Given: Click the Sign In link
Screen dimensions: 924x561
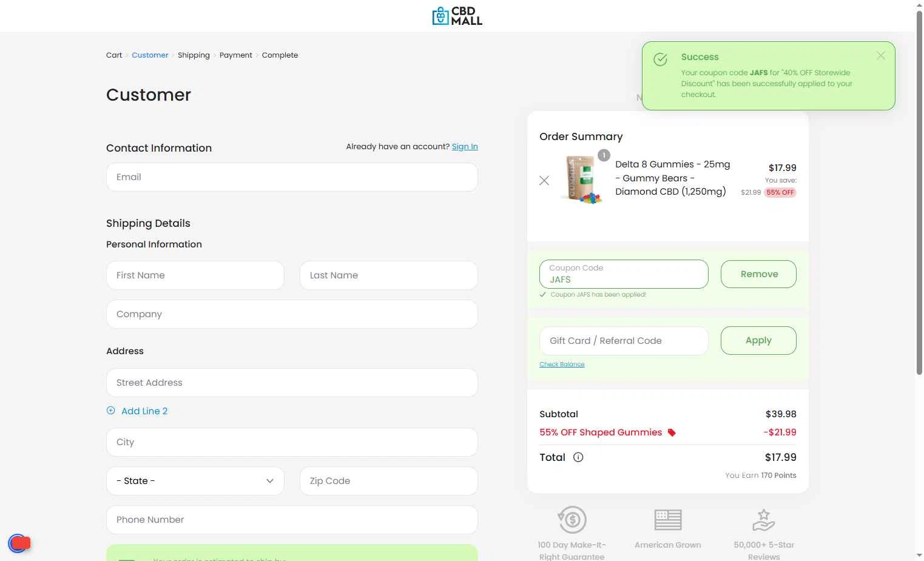Looking at the screenshot, I should tap(465, 147).
